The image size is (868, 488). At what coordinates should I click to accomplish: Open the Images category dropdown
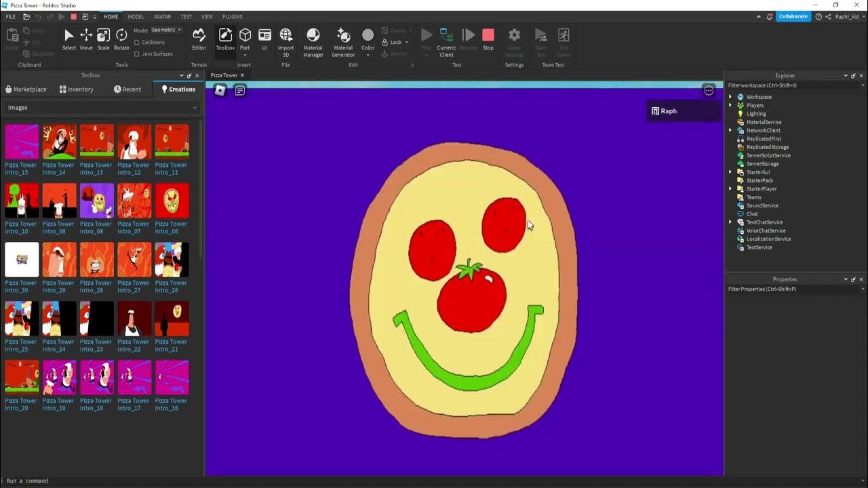point(102,108)
